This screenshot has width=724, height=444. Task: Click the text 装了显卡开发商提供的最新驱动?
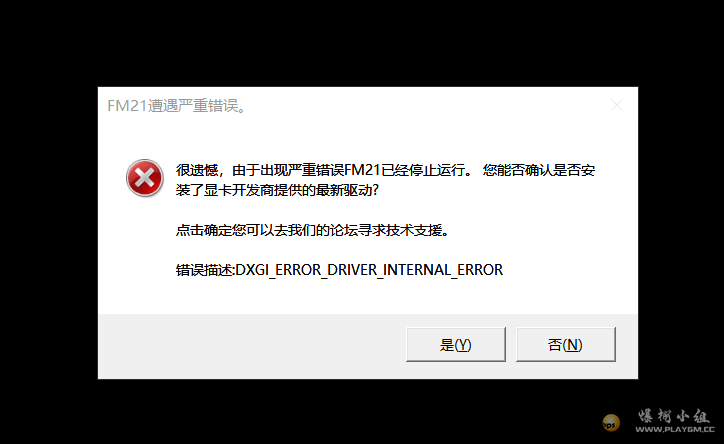(277, 190)
